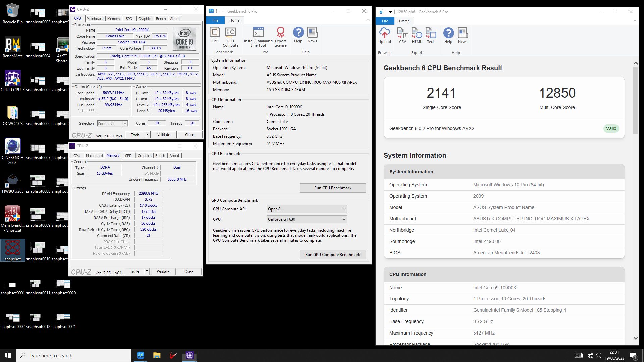This screenshot has height=362, width=644.
Task: Open the notification center icon
Action: (x=633, y=355)
